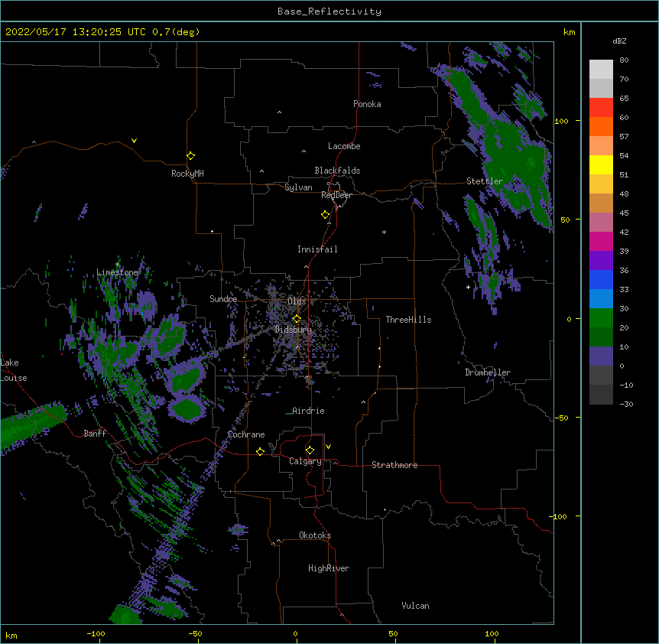Click the RockyMH town label
Viewport: 659px width, 644px height.
point(187,174)
